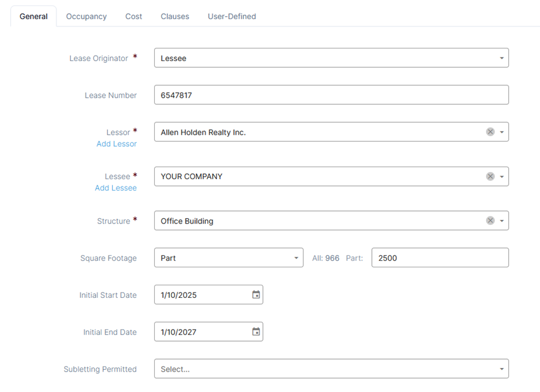Viewport: 540px width, 392px height.
Task: Click the Add Lessor link
Action: 116,144
